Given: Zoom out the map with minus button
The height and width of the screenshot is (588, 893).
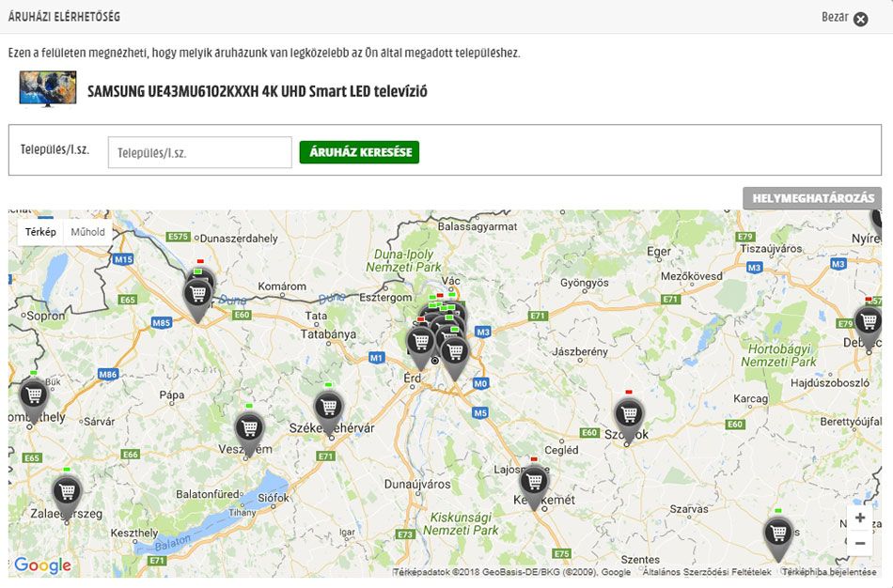Looking at the screenshot, I should (x=859, y=543).
